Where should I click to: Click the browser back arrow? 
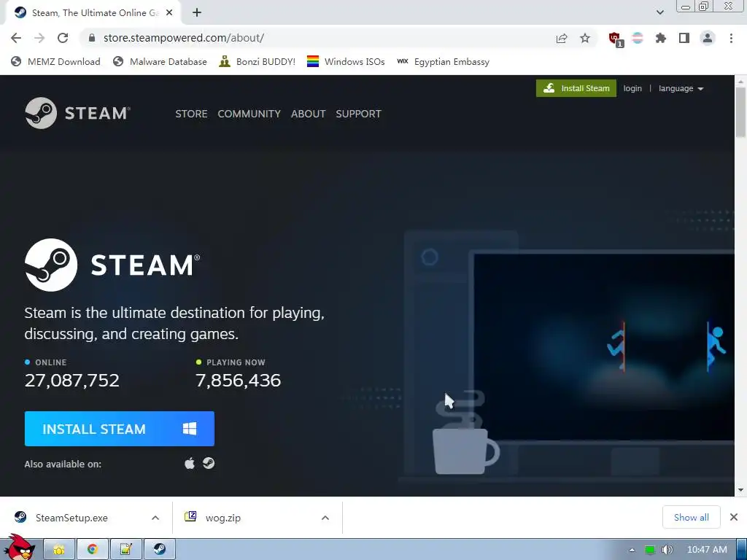[x=16, y=38]
